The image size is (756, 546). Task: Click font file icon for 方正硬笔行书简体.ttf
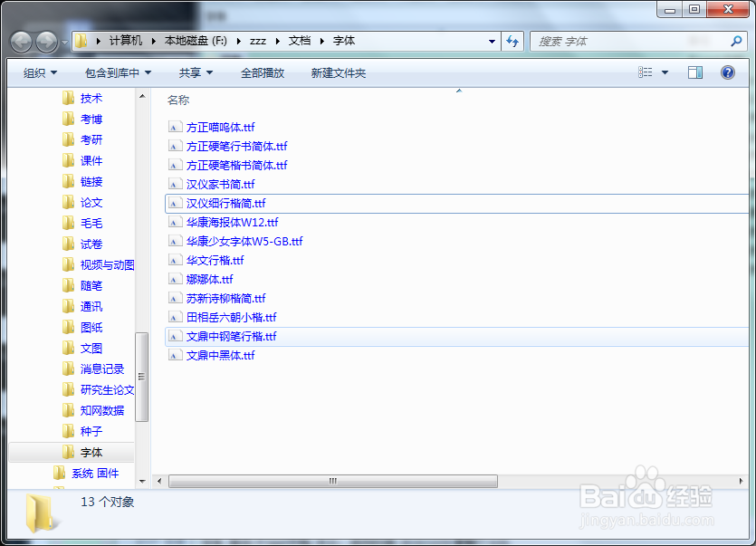175,146
